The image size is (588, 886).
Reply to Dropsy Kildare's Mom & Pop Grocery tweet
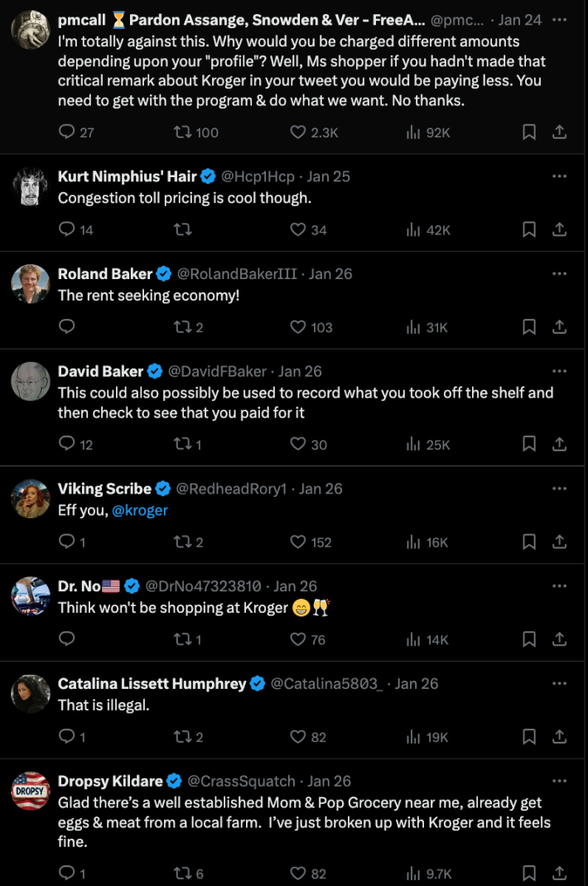click(x=66, y=873)
